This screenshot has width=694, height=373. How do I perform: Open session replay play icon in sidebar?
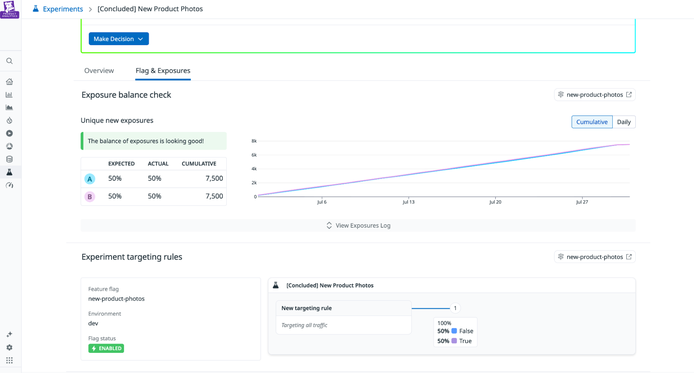9,133
